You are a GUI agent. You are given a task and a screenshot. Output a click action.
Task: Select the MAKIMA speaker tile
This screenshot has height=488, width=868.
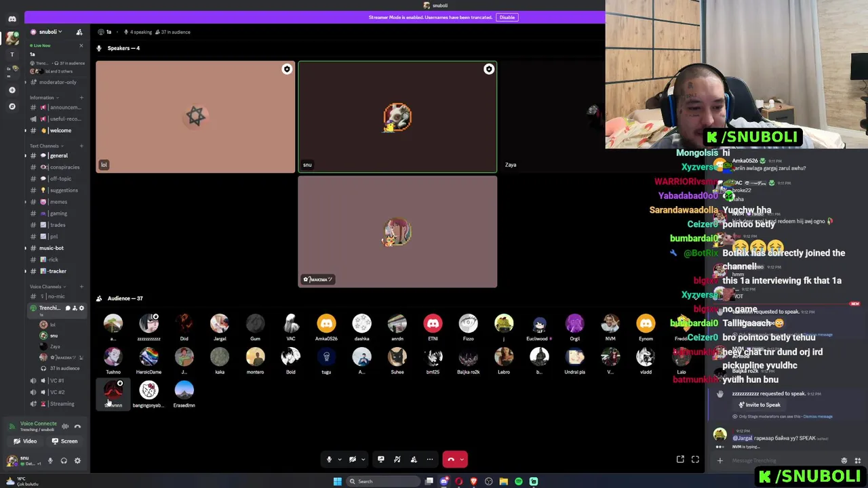[397, 232]
